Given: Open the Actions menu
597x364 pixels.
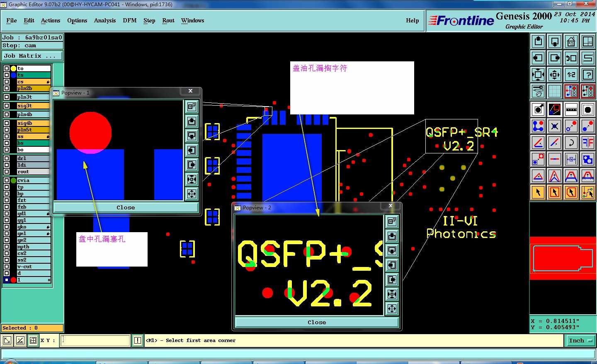Looking at the screenshot, I should pyautogui.click(x=51, y=20).
